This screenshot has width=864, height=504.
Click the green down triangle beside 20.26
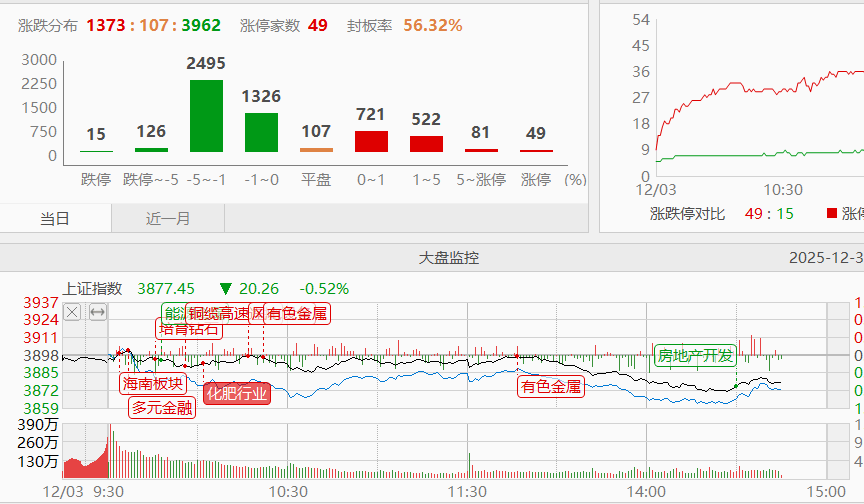tap(226, 288)
